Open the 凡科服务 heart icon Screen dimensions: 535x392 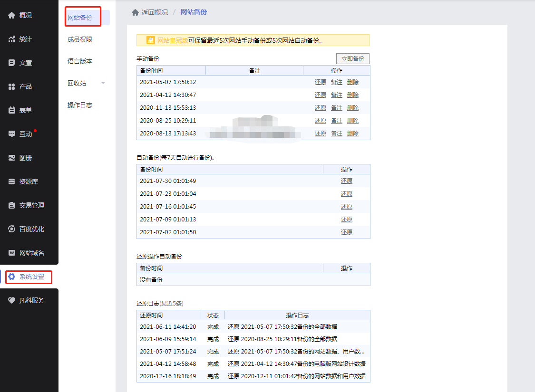point(11,300)
